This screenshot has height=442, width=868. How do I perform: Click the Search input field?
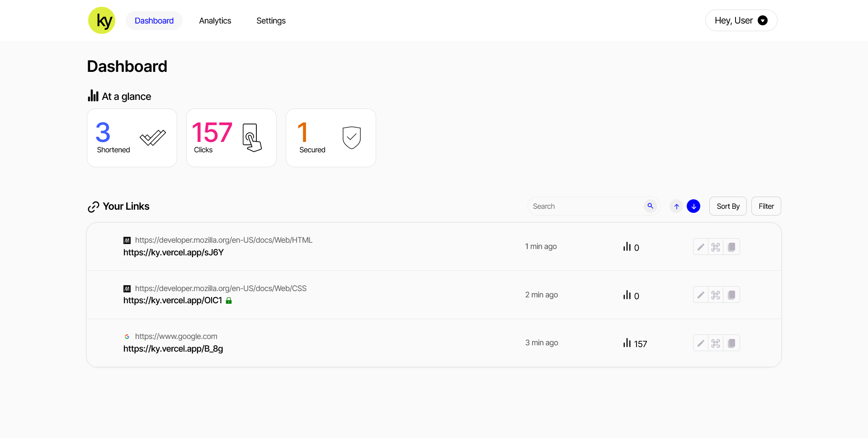pyautogui.click(x=583, y=206)
